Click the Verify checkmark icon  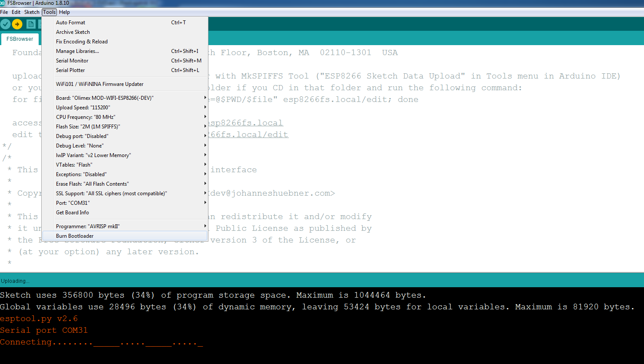tap(6, 24)
